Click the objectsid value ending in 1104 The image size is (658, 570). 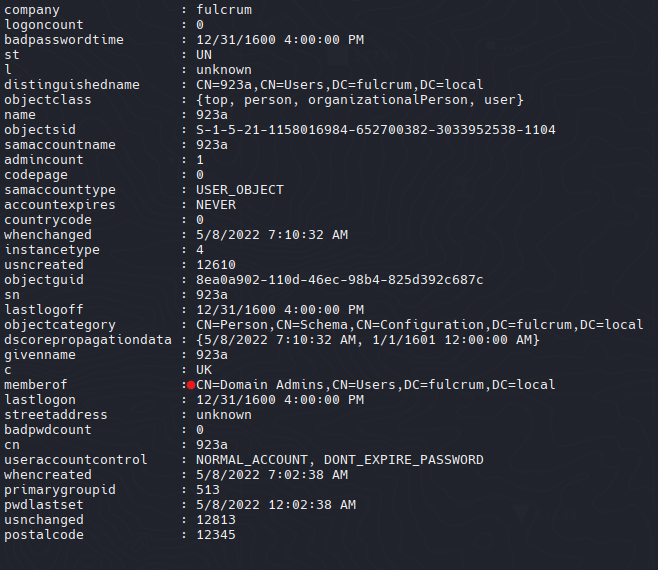(376, 130)
